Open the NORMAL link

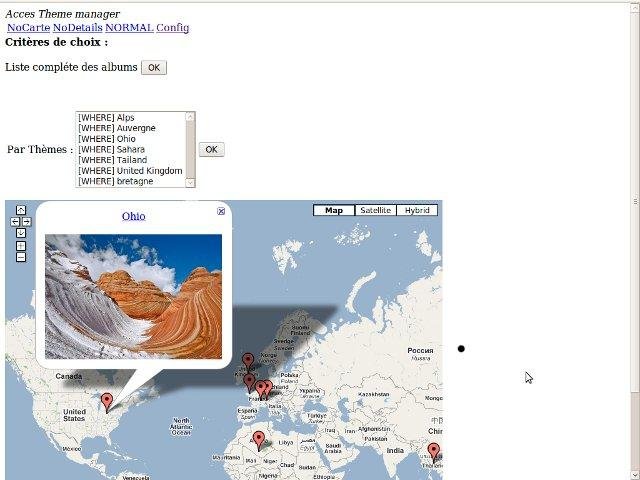(x=129, y=28)
